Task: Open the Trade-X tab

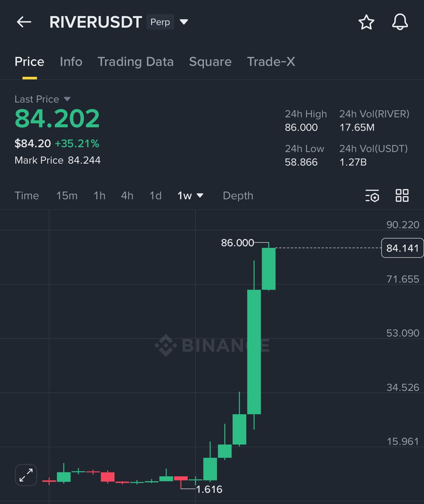Action: point(271,62)
